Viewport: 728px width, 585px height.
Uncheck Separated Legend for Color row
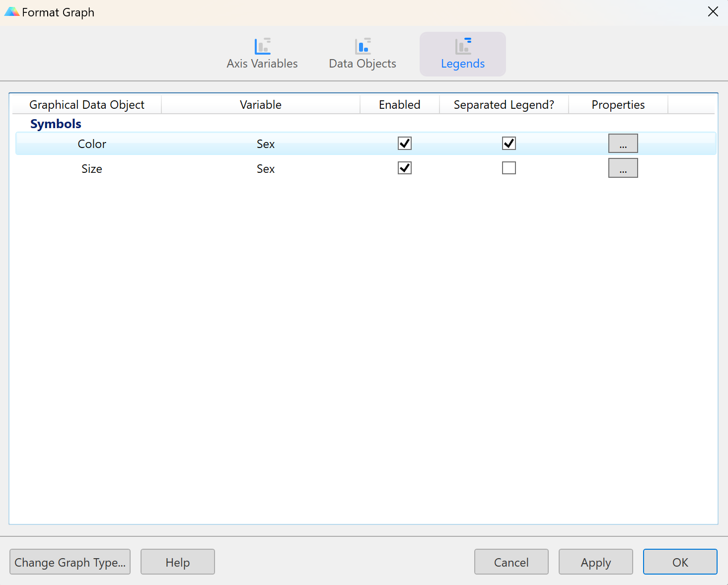point(509,144)
